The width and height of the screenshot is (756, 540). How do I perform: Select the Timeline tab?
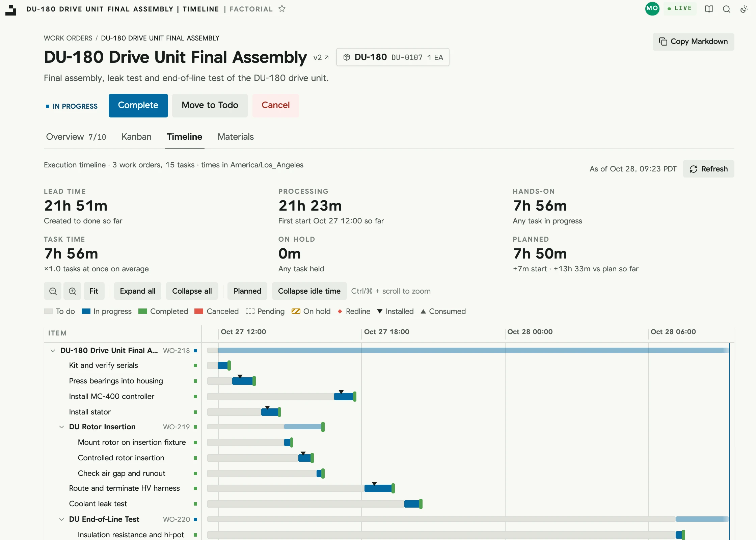[184, 137]
